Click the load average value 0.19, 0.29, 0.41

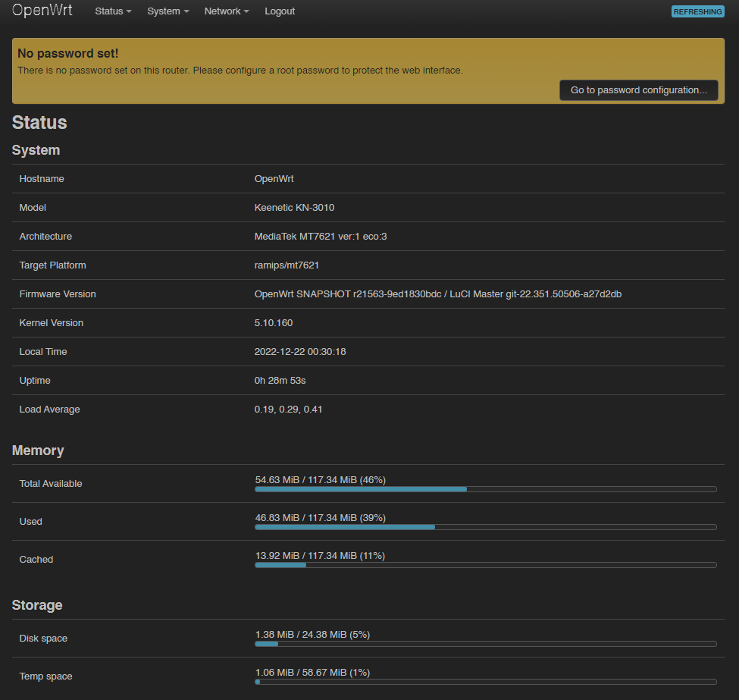(x=289, y=409)
